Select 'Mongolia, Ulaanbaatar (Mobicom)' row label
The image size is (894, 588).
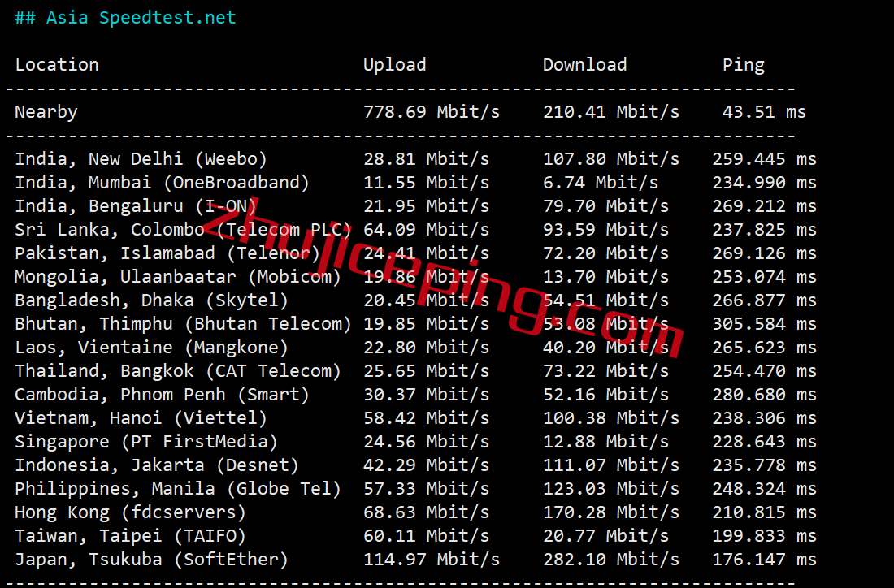tap(178, 277)
